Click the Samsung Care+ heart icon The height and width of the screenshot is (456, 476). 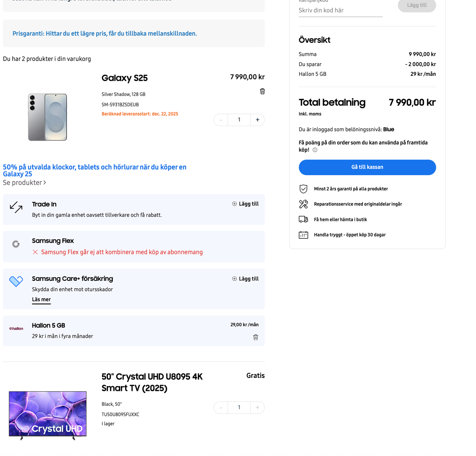(x=16, y=281)
